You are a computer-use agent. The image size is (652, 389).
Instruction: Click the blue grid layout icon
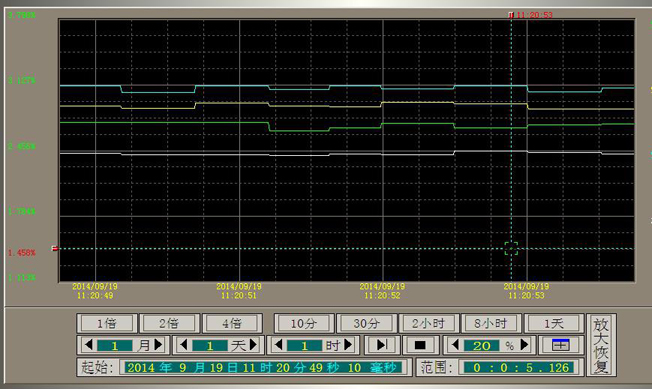pyautogui.click(x=560, y=345)
